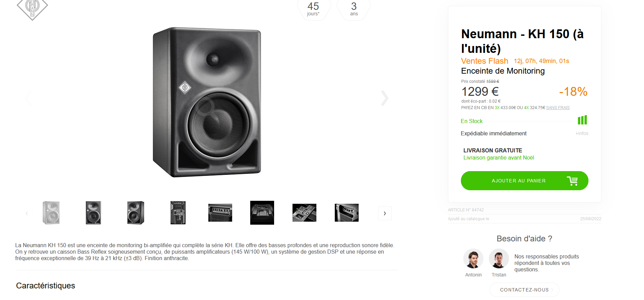Click Antonin's advisor avatar
Viewport: 644px width, 300px height.
coord(473,259)
